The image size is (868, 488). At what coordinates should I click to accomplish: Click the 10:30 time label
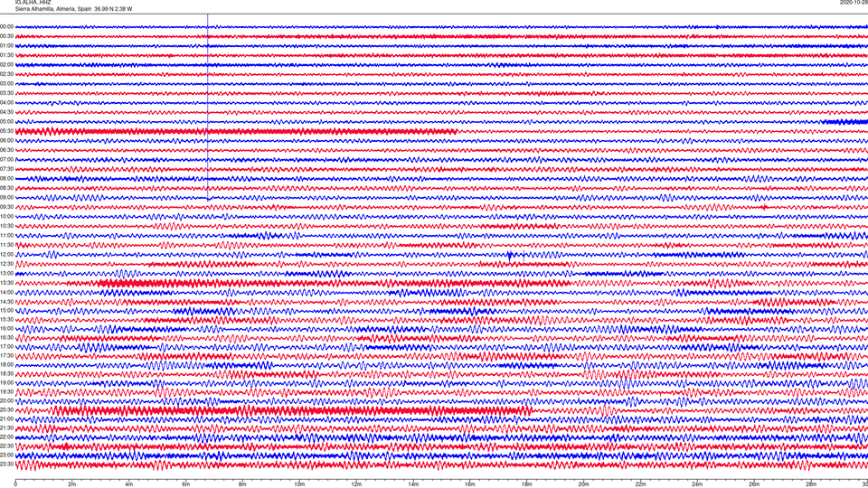coord(6,226)
